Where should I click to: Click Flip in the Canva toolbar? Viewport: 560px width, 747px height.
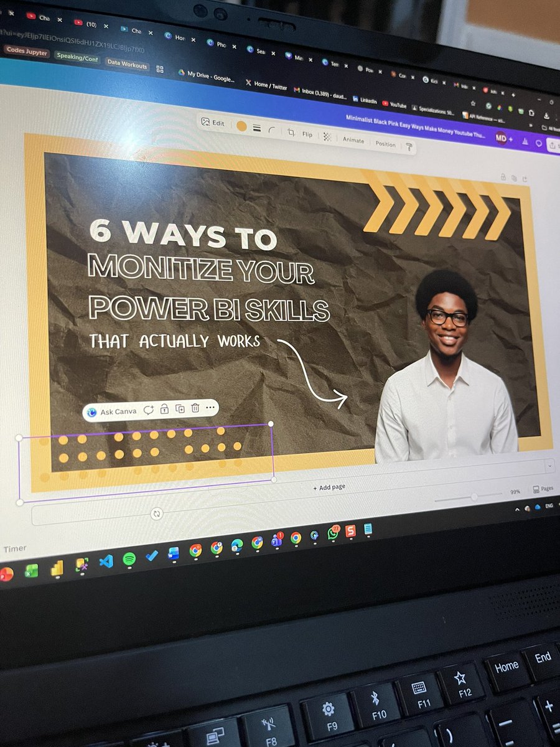click(307, 134)
